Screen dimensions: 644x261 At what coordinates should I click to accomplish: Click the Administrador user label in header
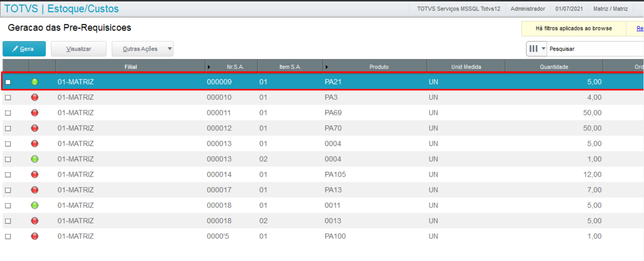(x=528, y=9)
